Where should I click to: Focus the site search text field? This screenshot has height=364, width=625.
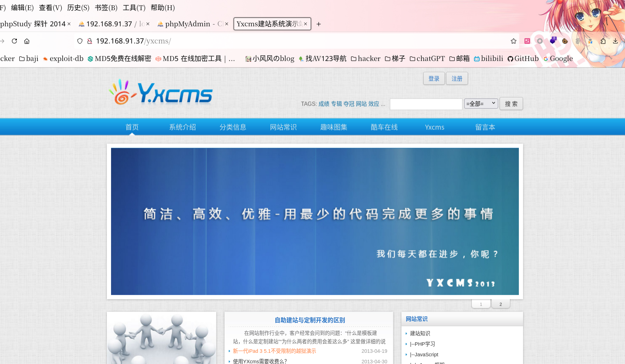(426, 104)
